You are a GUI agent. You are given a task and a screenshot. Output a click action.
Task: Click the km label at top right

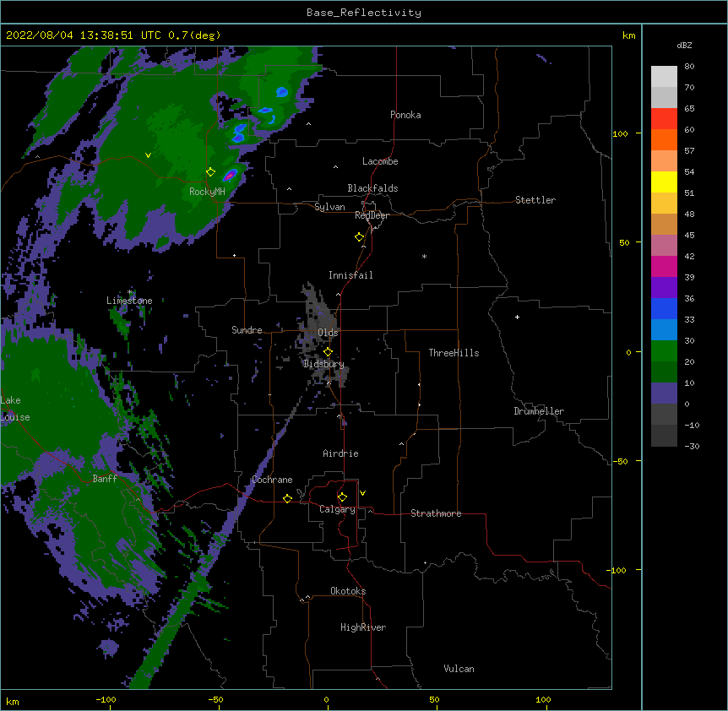point(628,35)
